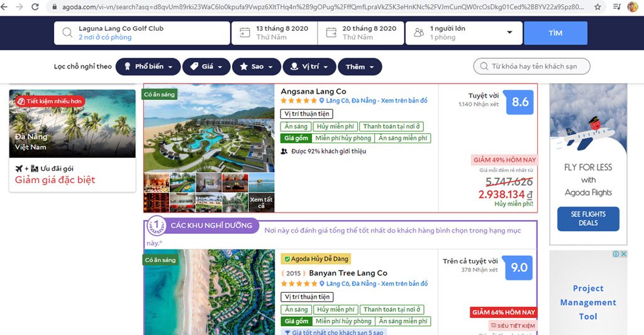This screenshot has height=335, width=644.
Task: Bookmark this page with the star icon
Action: [597, 7]
